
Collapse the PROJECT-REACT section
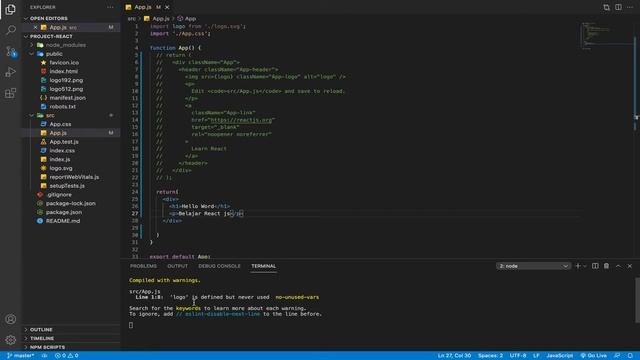pyautogui.click(x=51, y=36)
